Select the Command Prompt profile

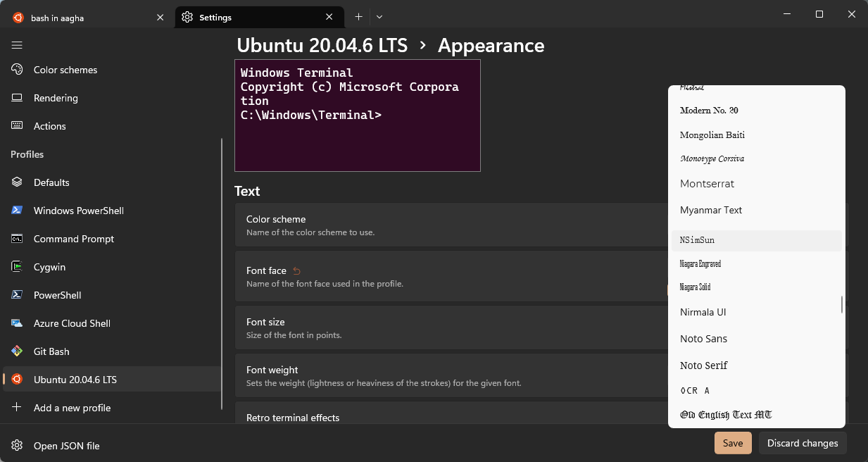click(x=111, y=239)
